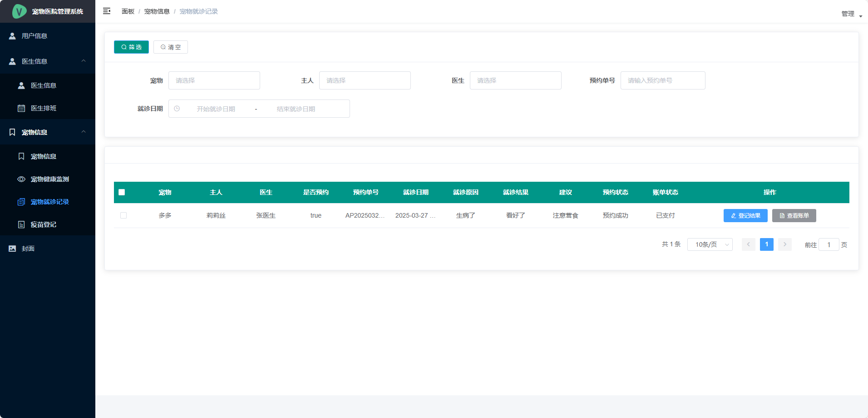Open the 10条/页 page size dropdown
868x418 pixels.
pos(710,244)
